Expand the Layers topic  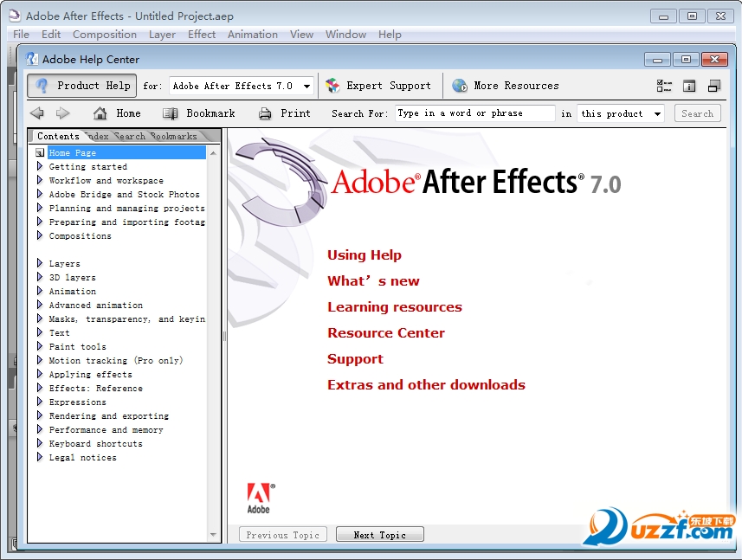click(x=40, y=263)
